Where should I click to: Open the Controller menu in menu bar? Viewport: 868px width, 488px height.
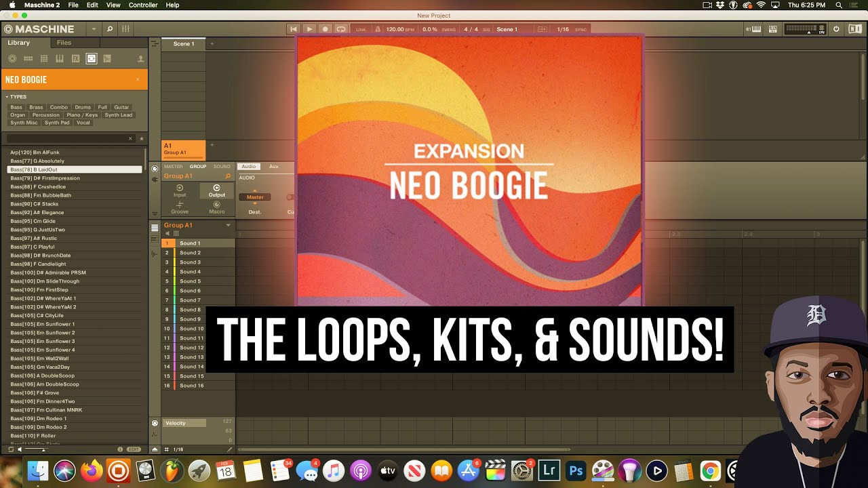(x=143, y=5)
